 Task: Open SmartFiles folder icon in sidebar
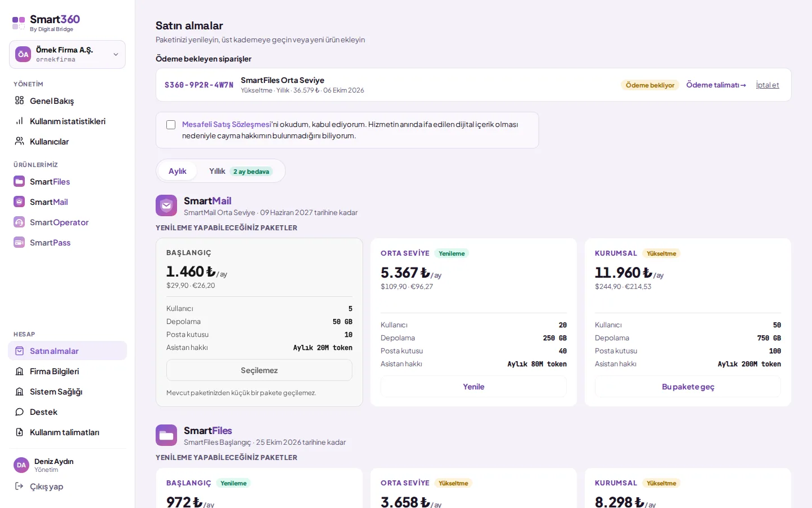pyautogui.click(x=19, y=181)
